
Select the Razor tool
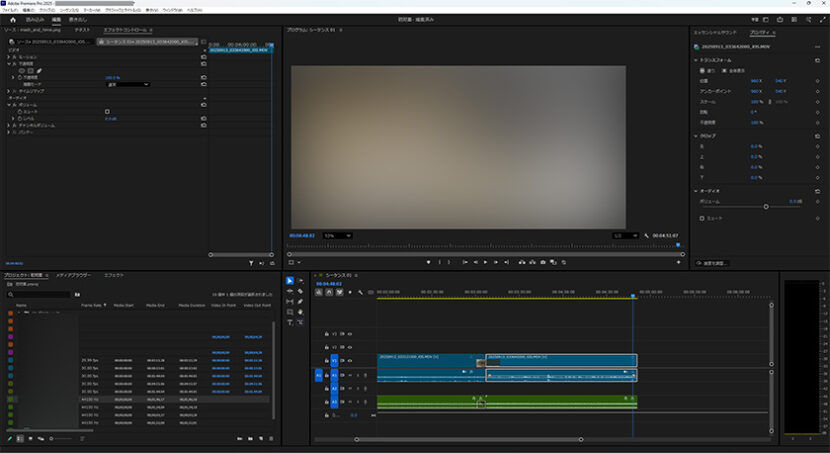click(x=300, y=291)
